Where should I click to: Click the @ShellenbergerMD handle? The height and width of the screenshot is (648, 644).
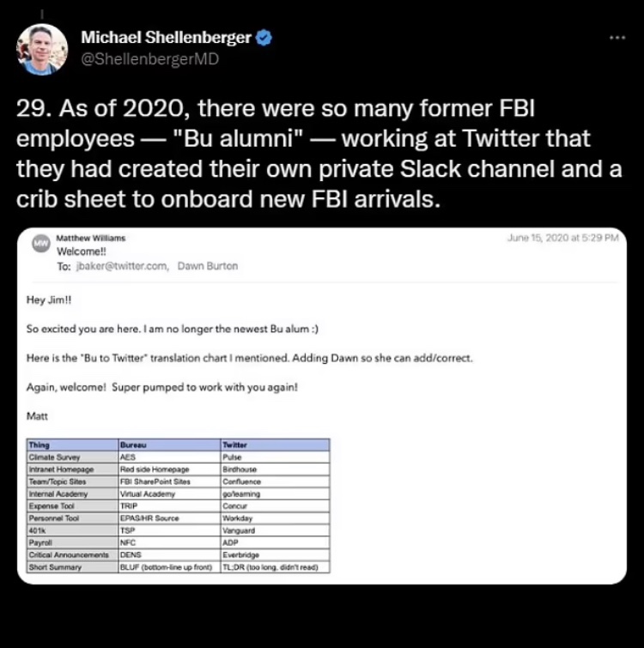pos(149,59)
